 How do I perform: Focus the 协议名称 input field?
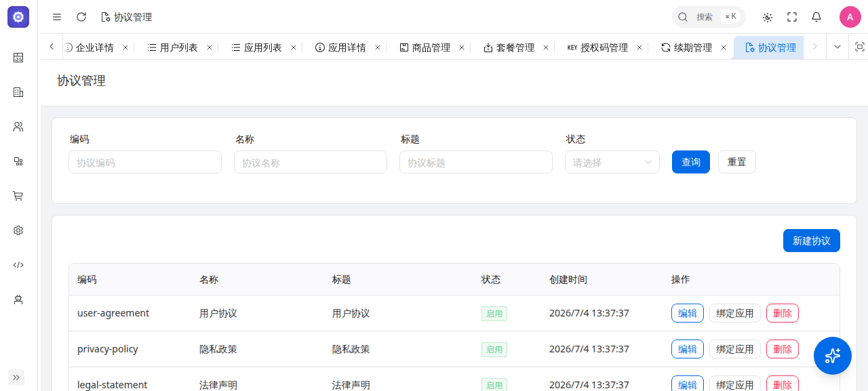[311, 162]
